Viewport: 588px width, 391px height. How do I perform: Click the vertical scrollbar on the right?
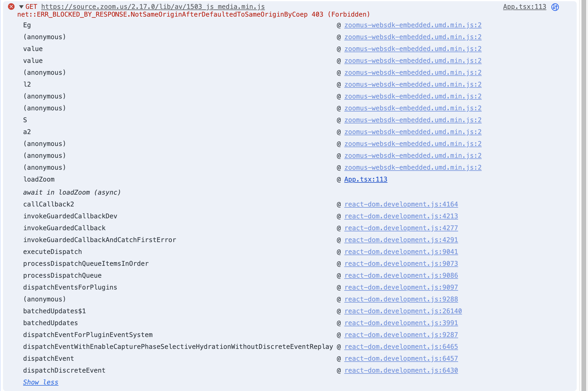584,195
